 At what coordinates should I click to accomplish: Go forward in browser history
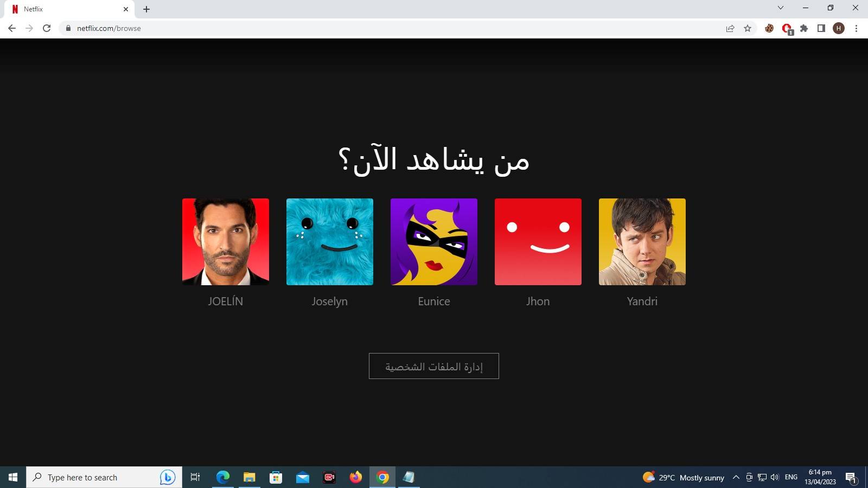[x=29, y=28]
